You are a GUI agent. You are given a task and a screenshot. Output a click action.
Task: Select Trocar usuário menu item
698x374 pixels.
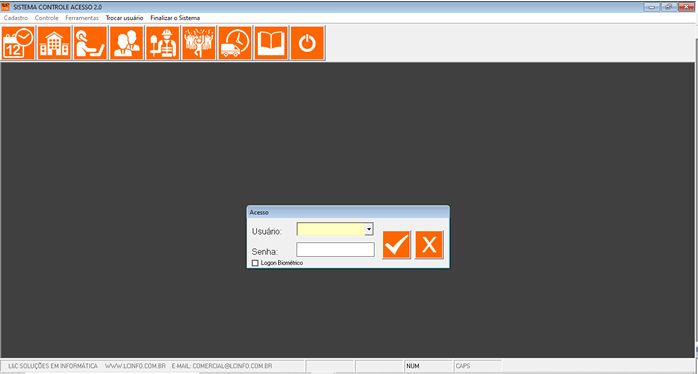[125, 18]
